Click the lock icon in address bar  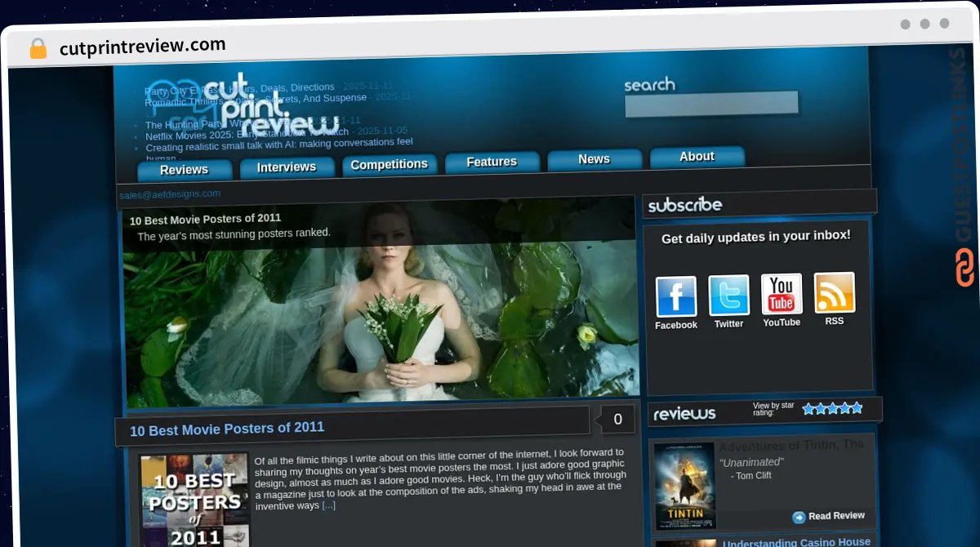click(38, 49)
